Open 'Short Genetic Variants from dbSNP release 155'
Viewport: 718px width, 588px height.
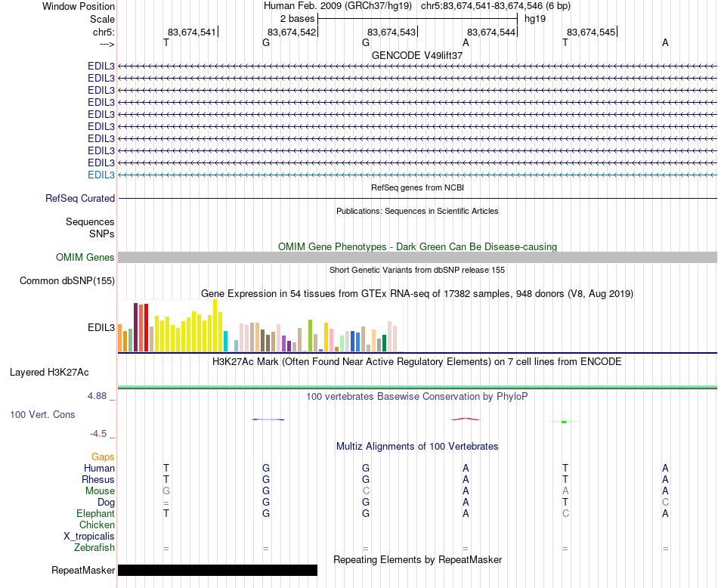click(417, 270)
